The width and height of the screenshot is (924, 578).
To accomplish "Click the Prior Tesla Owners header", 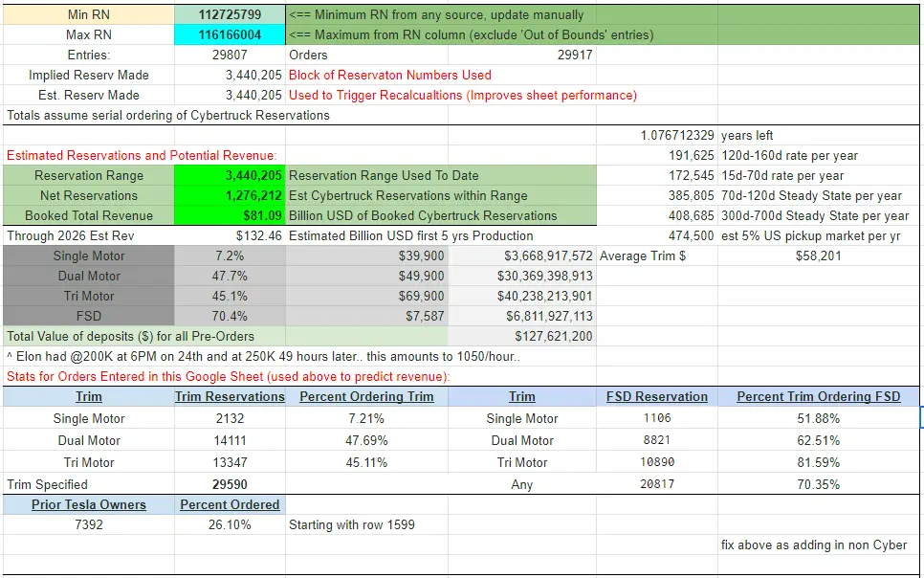I will tap(89, 504).
